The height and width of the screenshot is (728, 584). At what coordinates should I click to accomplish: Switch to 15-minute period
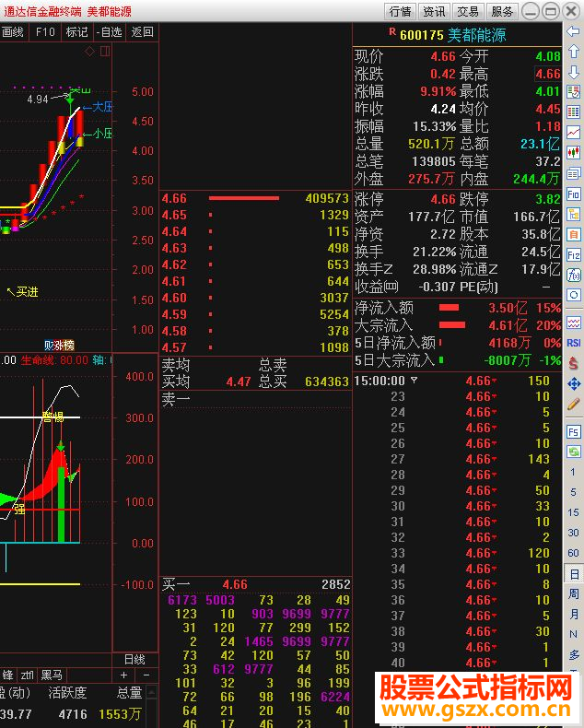click(573, 512)
